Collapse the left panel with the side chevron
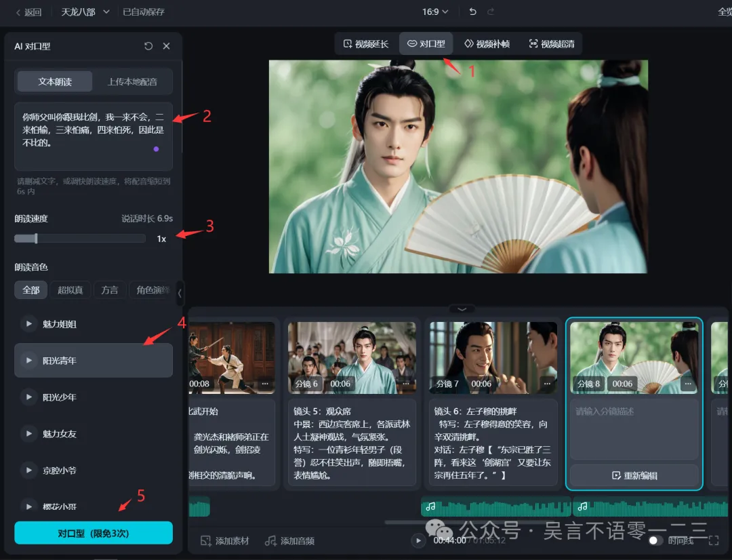Viewport: 732px width, 560px height. click(180, 294)
